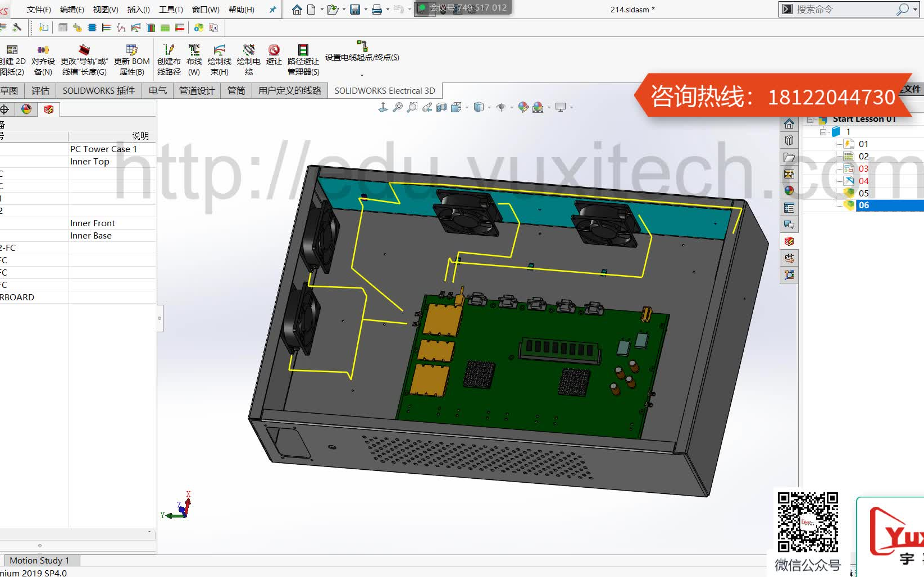Click Edit Appearance color-ball icon
This screenshot has height=577, width=924.
tap(524, 107)
